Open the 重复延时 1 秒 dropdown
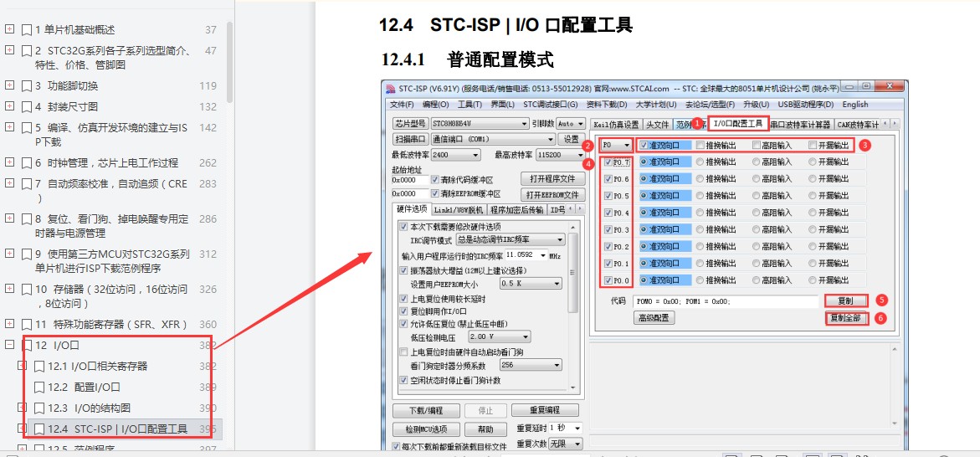 (x=567, y=429)
